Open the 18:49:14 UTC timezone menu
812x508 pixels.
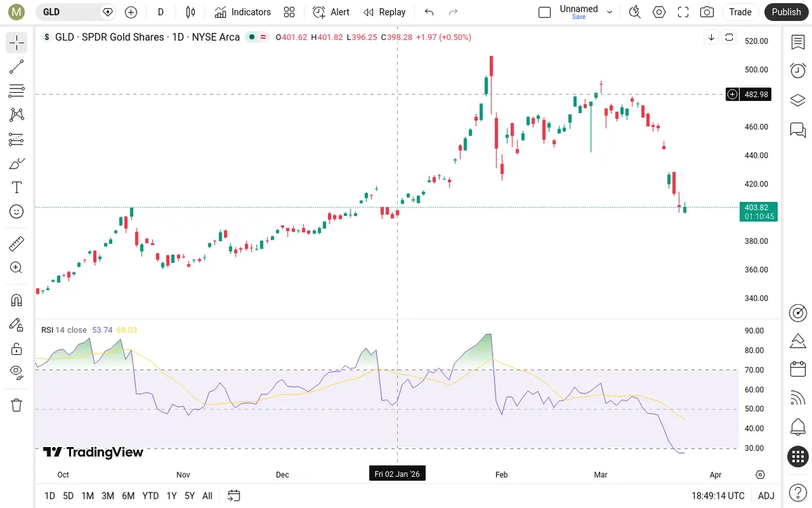[x=718, y=496]
